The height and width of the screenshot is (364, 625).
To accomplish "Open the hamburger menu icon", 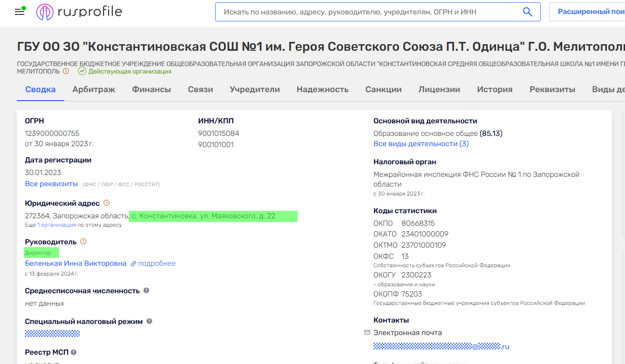I will (20, 12).
